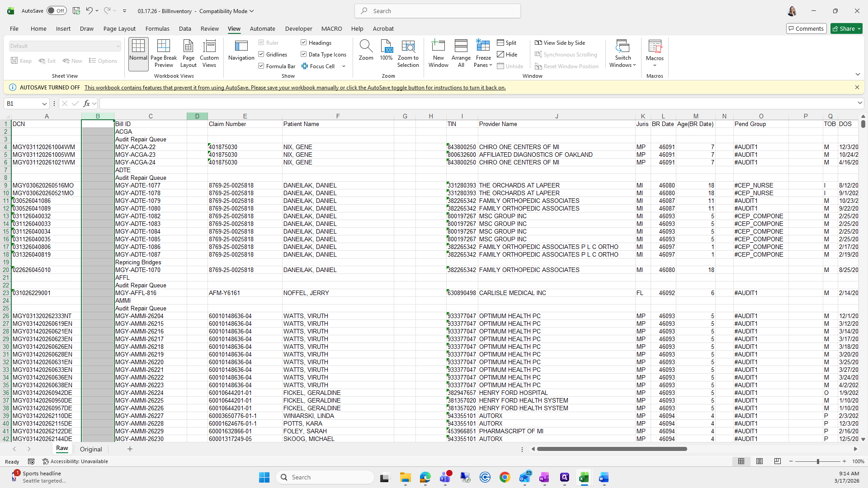
Task: Open the Formulas ribbon tab
Action: click(x=157, y=28)
